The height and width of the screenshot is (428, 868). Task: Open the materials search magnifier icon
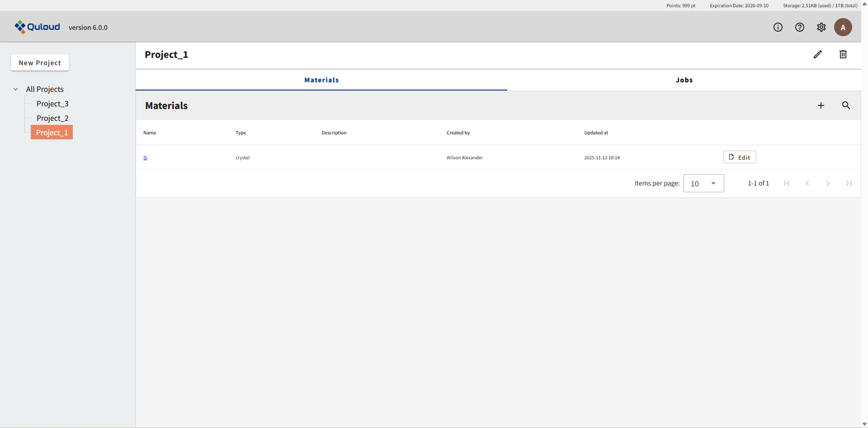845,105
